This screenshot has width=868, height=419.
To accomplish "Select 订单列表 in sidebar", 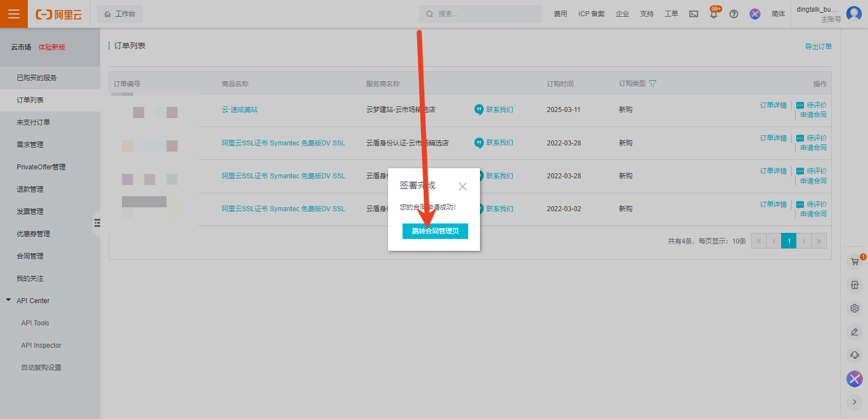I will [50, 100].
